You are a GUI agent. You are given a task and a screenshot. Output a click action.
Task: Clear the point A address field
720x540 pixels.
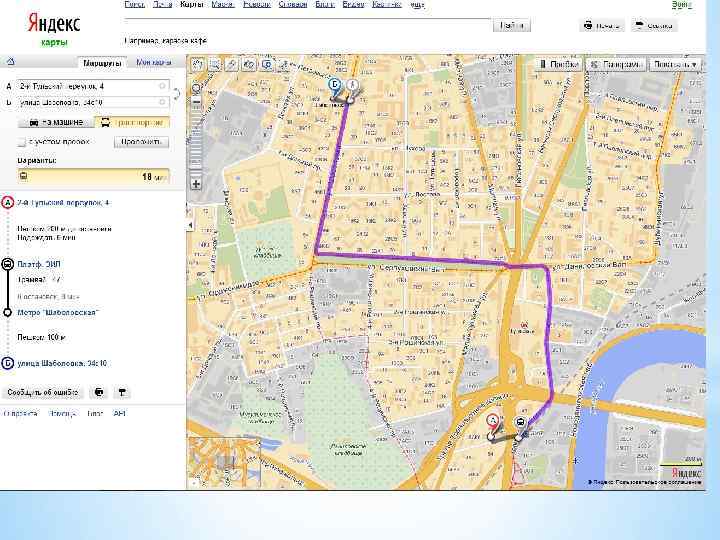(162, 86)
